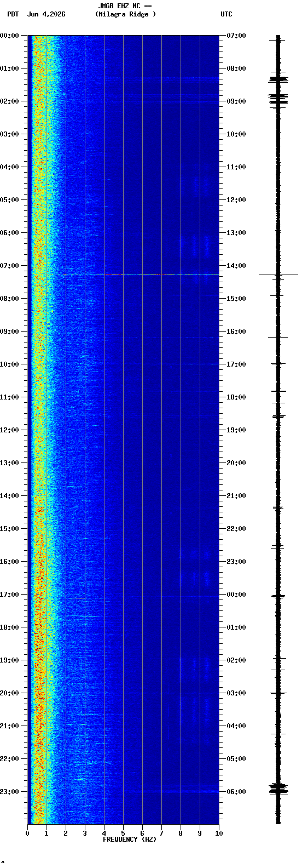
Task: Click the 20:00 UTC time label
Action: click(236, 463)
